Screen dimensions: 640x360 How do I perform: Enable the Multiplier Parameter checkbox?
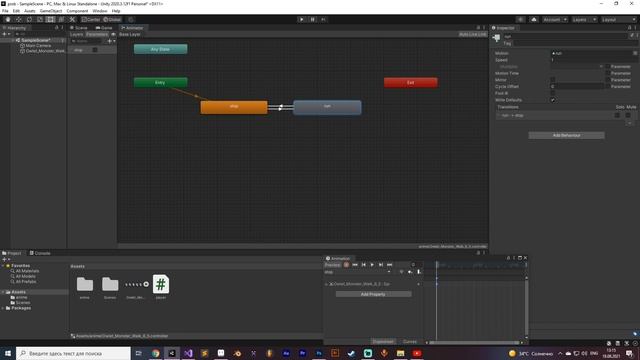click(x=608, y=67)
